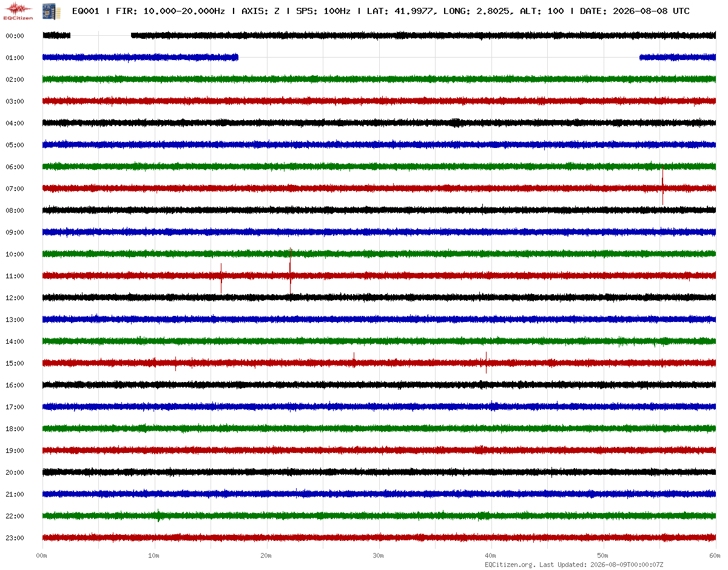Click the 15:00 trace spike near 28m
This screenshot has width=728, height=570.
pyautogui.click(x=354, y=359)
